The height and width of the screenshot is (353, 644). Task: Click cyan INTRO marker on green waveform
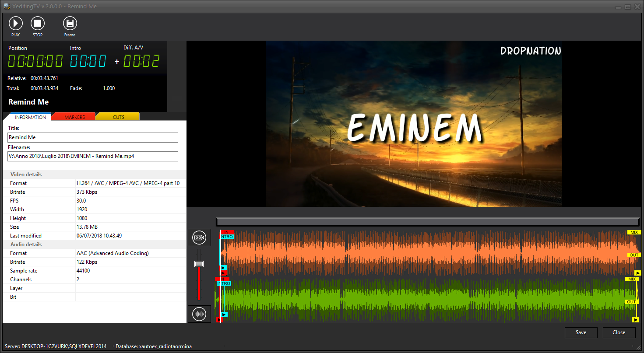tap(224, 283)
